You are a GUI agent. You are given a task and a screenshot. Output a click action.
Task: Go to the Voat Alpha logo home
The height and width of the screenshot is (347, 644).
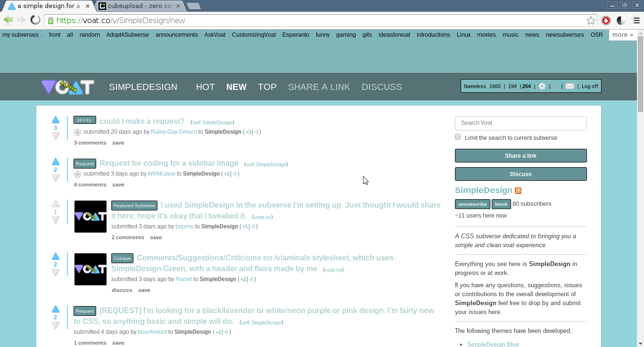[x=67, y=87]
